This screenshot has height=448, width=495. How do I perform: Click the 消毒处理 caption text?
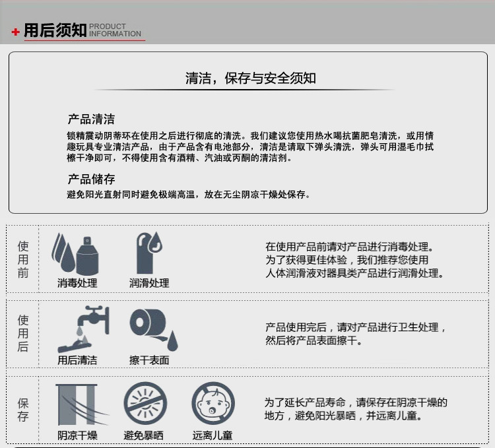point(77,283)
